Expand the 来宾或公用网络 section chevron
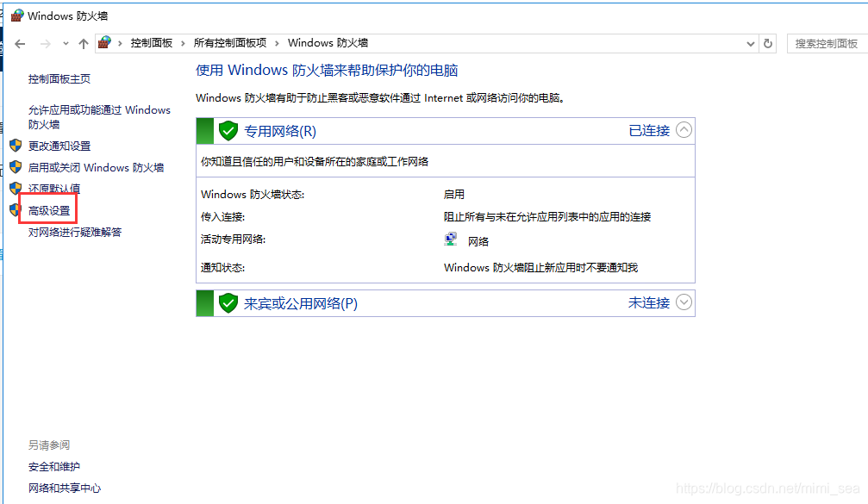 [684, 302]
